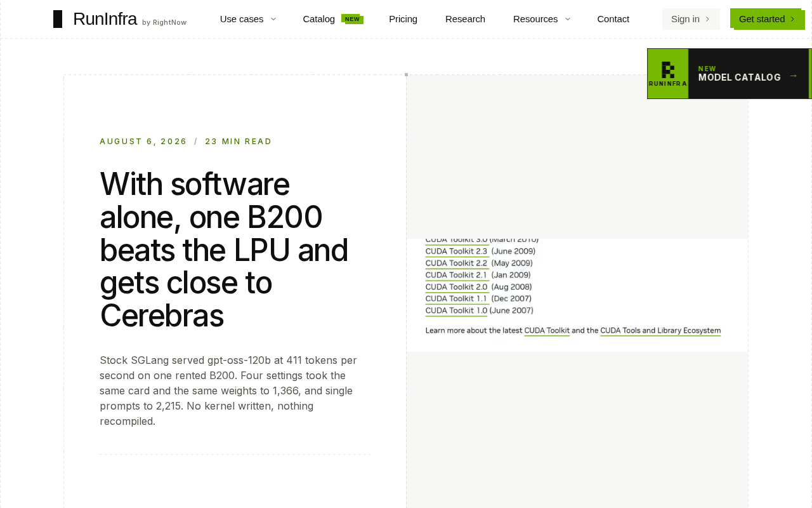
Task: Click the article hero image thumbnail
Action: coord(577,295)
